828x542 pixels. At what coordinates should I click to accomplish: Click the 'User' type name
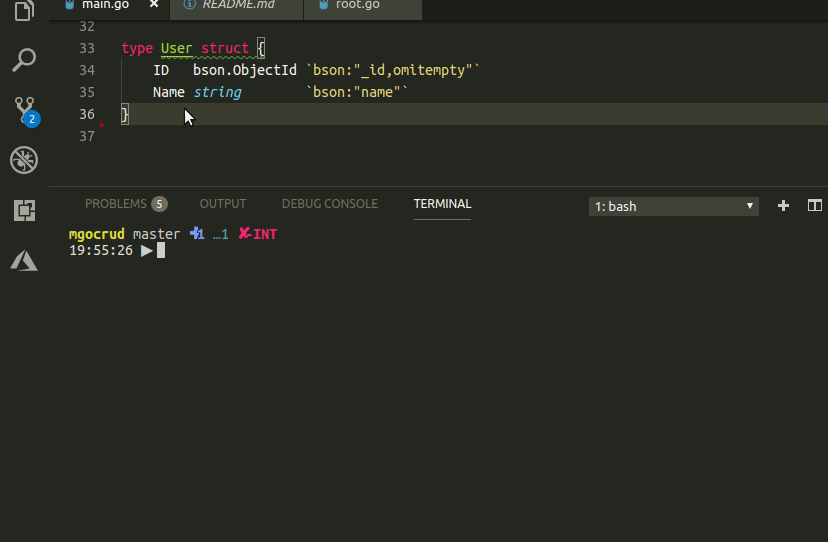(x=176, y=48)
